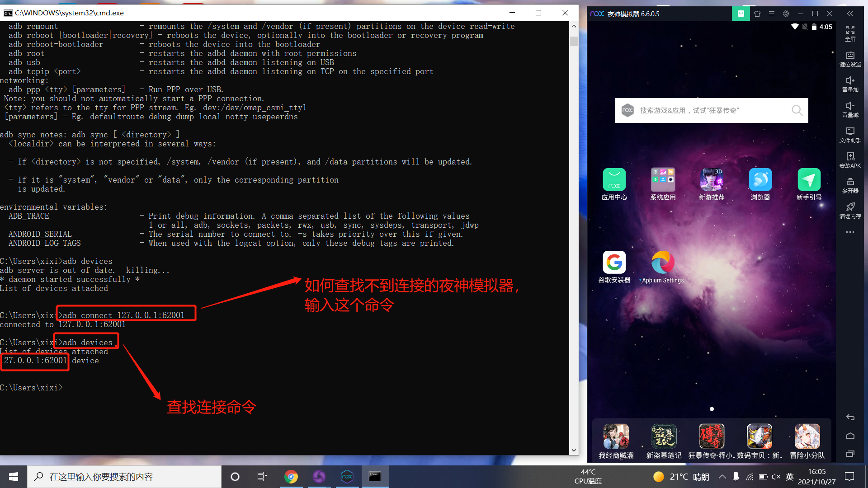
Task: Click the 安装APK sidebar icon
Action: pos(850,160)
